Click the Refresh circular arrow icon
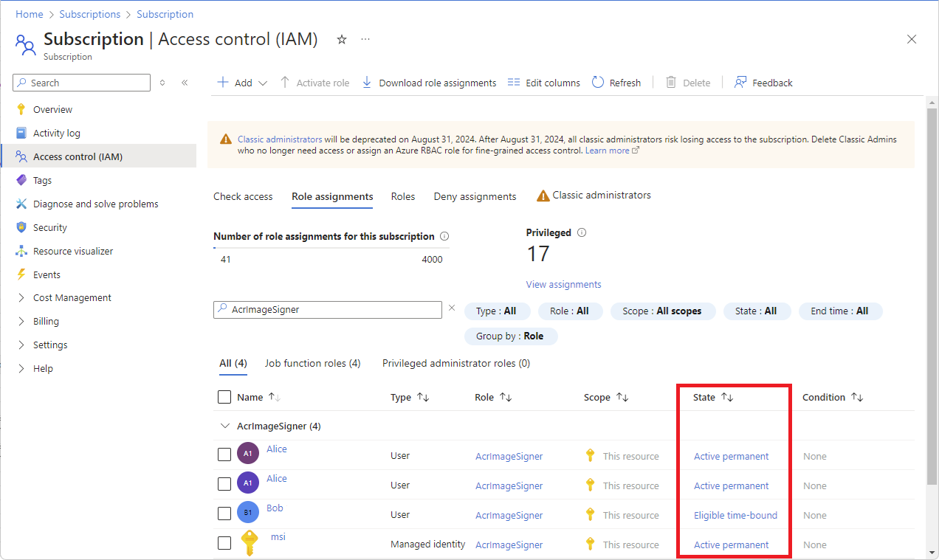 (x=598, y=83)
